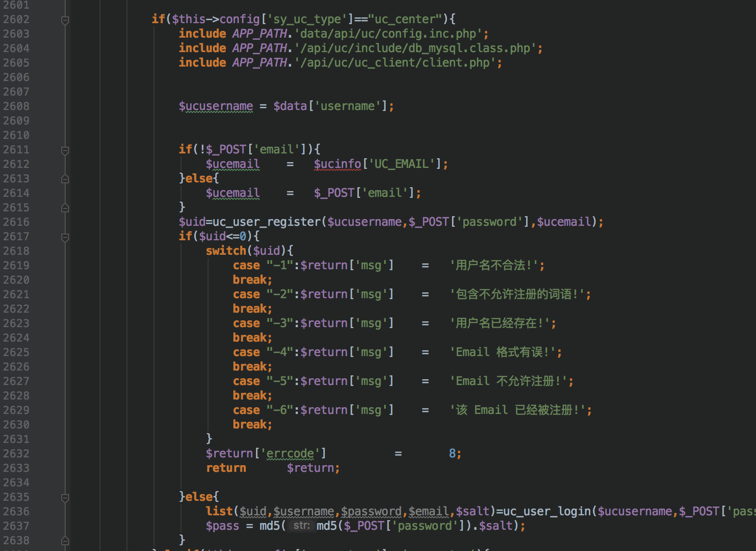Toggle the fold end marker at line 2615
Viewport: 756px width, 551px height.
(x=65, y=208)
